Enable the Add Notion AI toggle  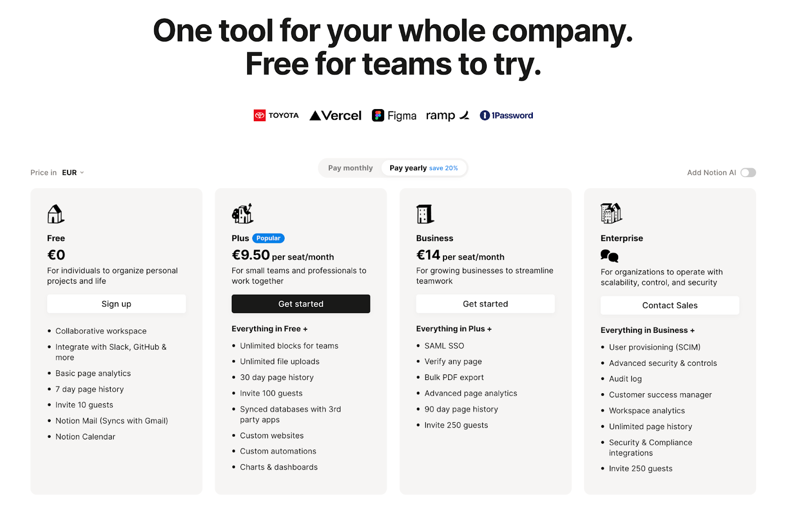point(748,172)
